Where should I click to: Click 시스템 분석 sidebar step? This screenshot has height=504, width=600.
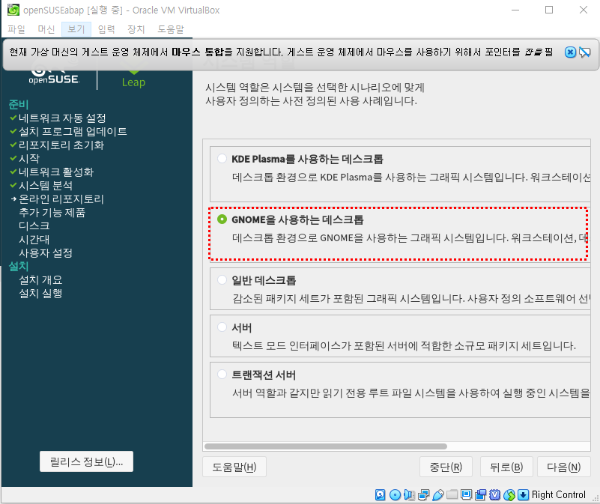pos(46,185)
